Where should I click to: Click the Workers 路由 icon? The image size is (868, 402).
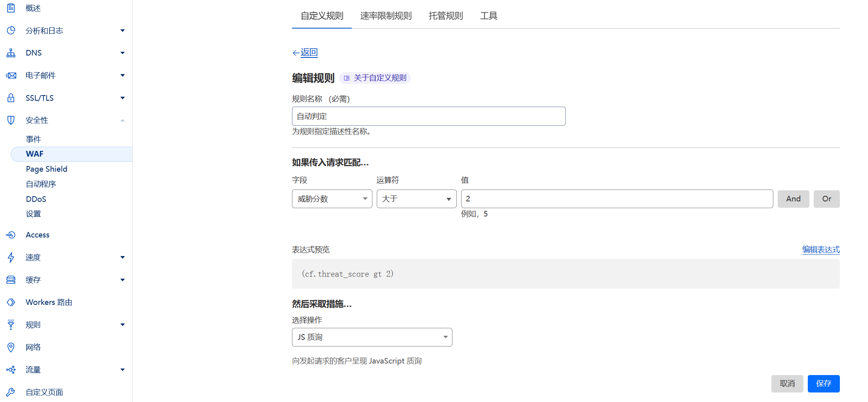11,302
